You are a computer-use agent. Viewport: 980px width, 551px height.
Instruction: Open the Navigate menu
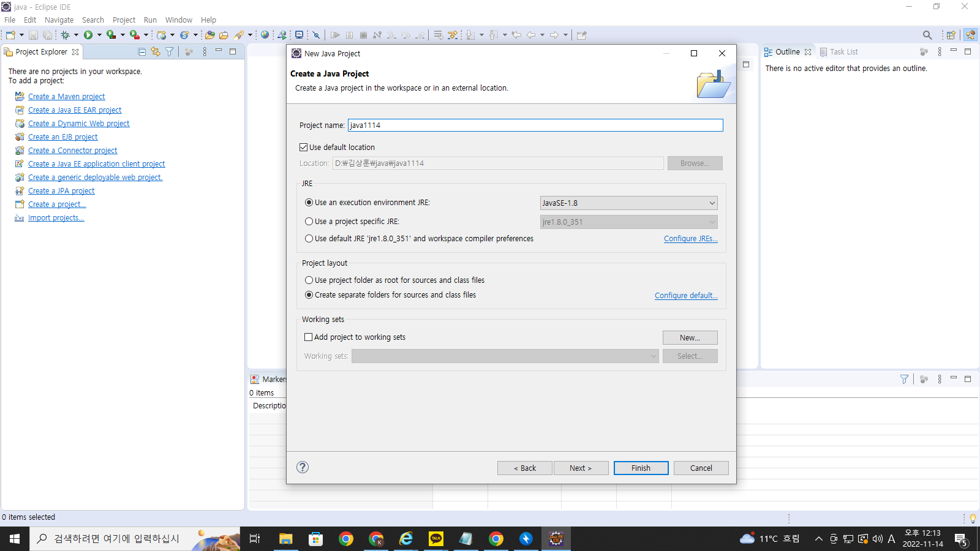click(x=59, y=20)
